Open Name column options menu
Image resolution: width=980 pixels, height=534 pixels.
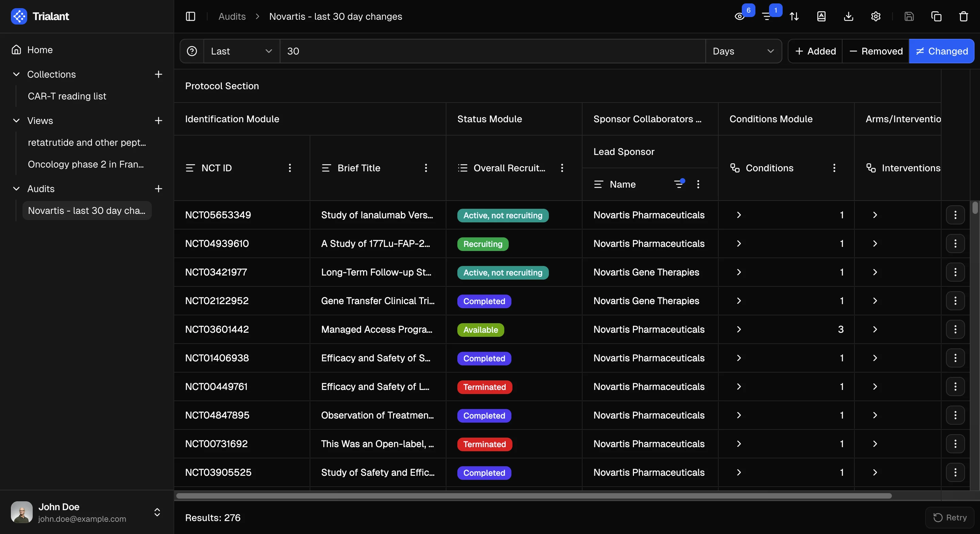(698, 184)
